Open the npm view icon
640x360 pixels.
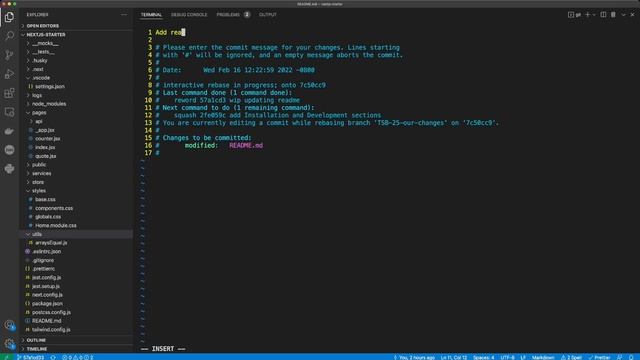(9, 150)
